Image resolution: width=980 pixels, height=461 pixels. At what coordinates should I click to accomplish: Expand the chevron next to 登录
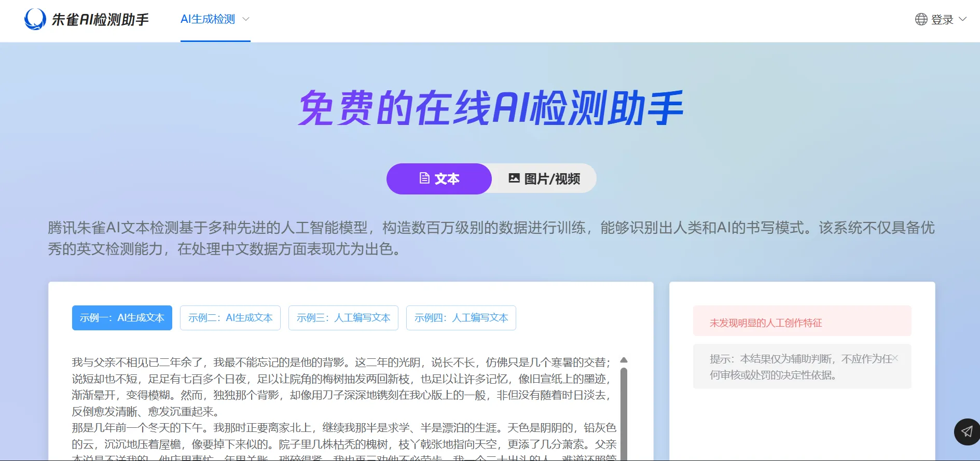tap(962, 19)
